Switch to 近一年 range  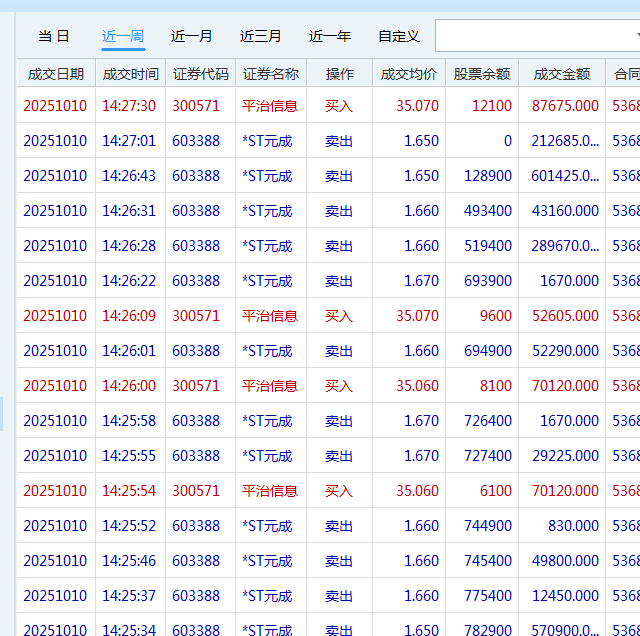pos(330,36)
